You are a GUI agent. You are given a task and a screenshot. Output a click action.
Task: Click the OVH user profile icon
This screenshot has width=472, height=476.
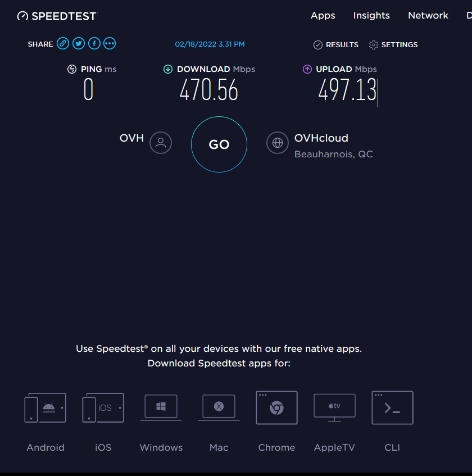[x=161, y=143]
